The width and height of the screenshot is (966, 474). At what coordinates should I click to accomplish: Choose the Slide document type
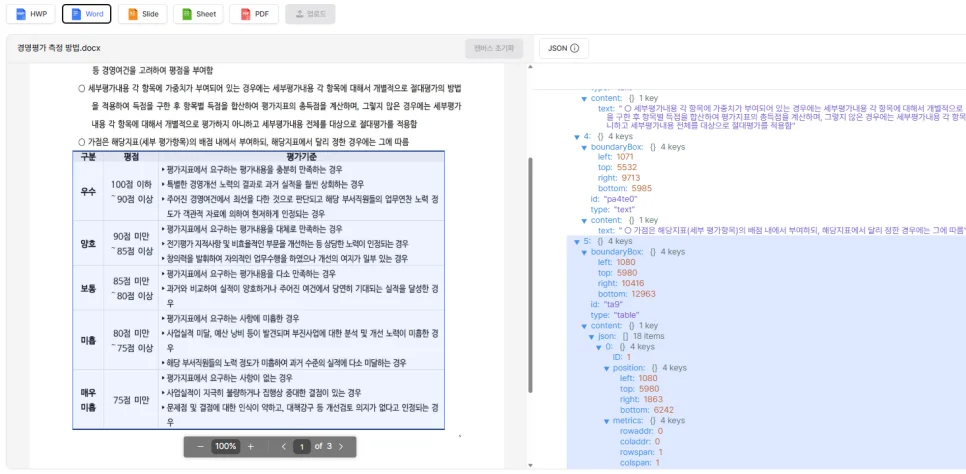[x=142, y=14]
